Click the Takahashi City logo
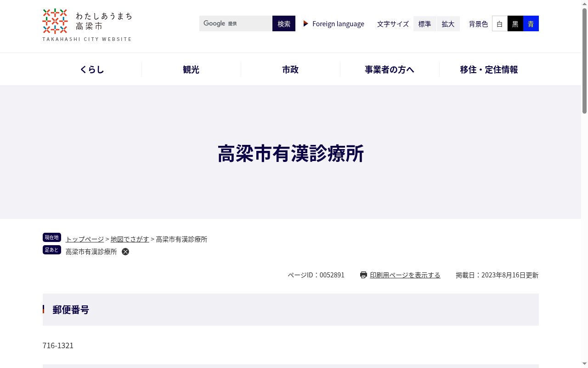Screen dimensions: 588x368 coord(87,25)
